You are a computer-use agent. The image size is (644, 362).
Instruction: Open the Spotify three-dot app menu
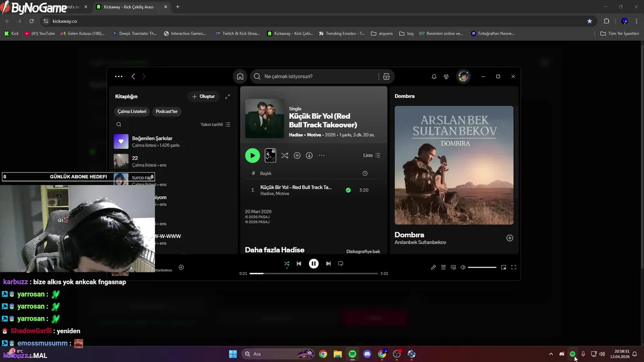tap(119, 76)
